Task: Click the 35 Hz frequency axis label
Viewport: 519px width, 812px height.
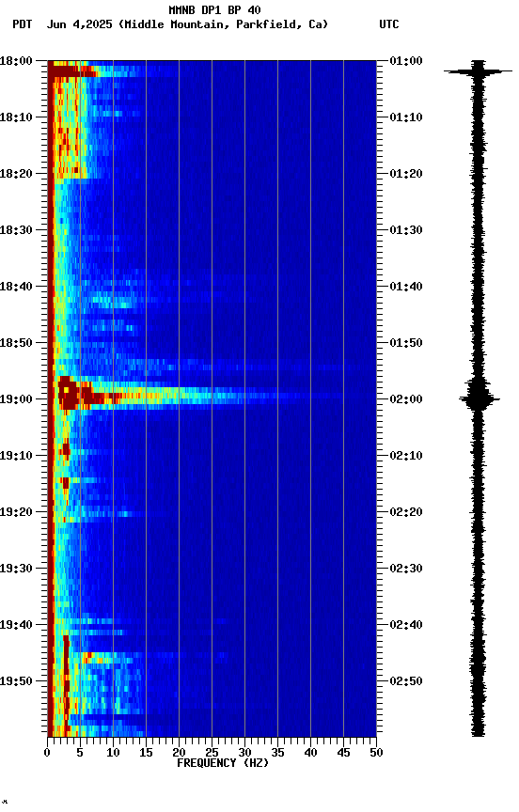Action: click(277, 753)
